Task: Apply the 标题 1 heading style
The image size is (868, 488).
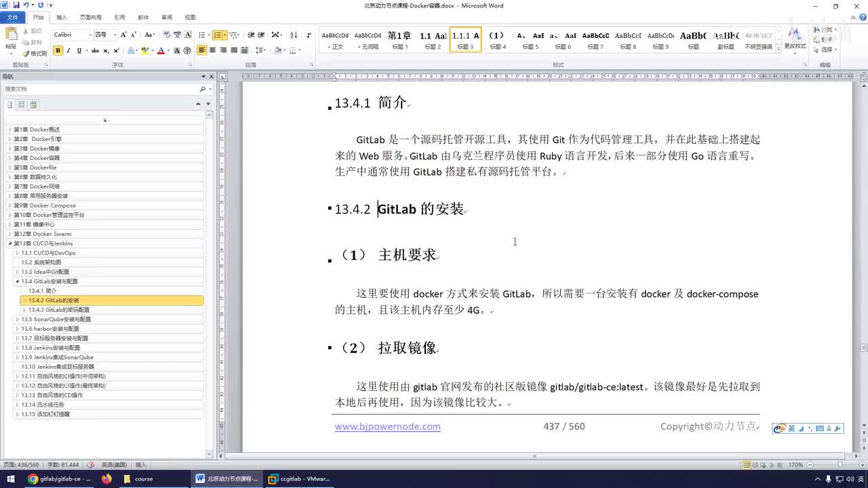Action: (x=400, y=40)
